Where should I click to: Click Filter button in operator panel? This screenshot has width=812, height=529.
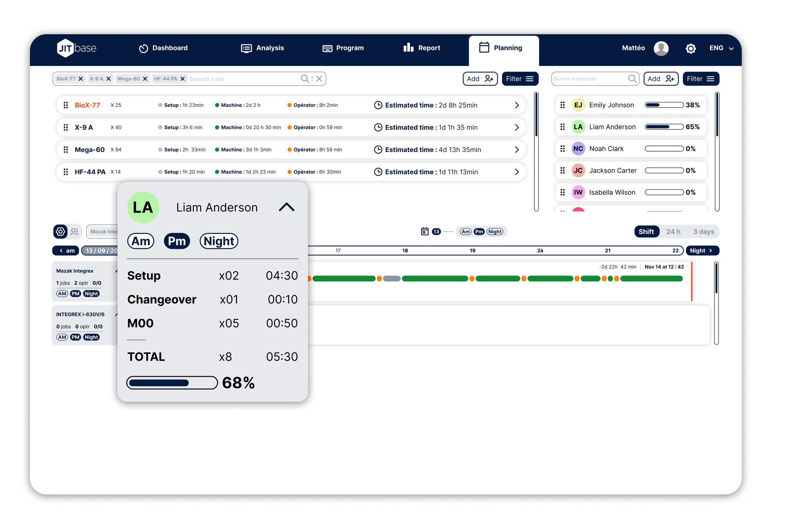701,79
